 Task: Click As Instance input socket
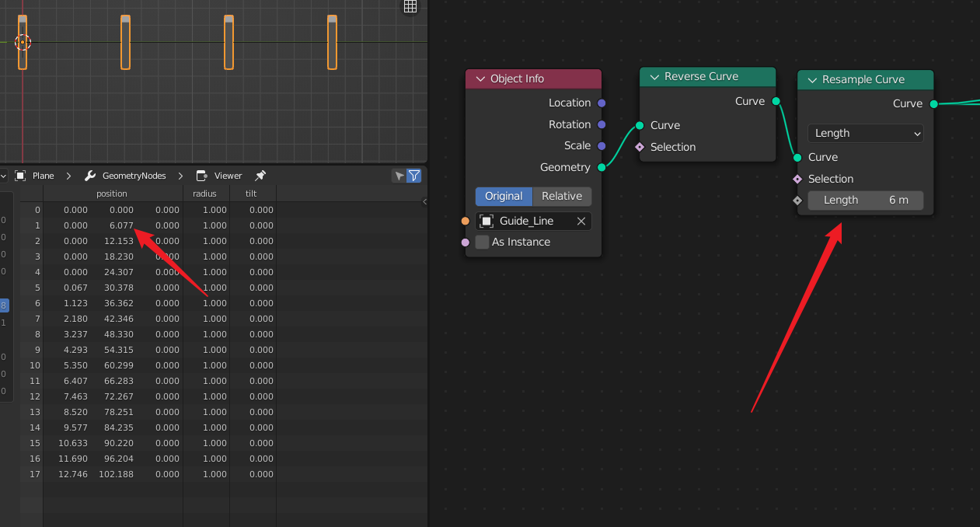pyautogui.click(x=466, y=243)
